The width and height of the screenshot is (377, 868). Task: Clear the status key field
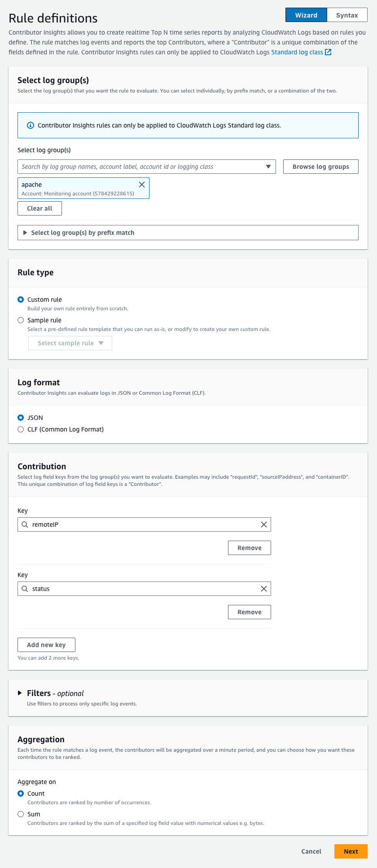click(x=264, y=589)
